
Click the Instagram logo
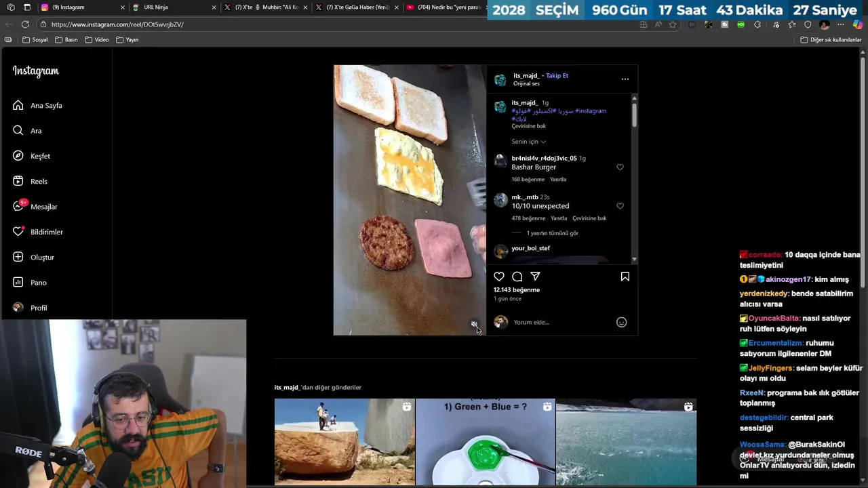(35, 71)
